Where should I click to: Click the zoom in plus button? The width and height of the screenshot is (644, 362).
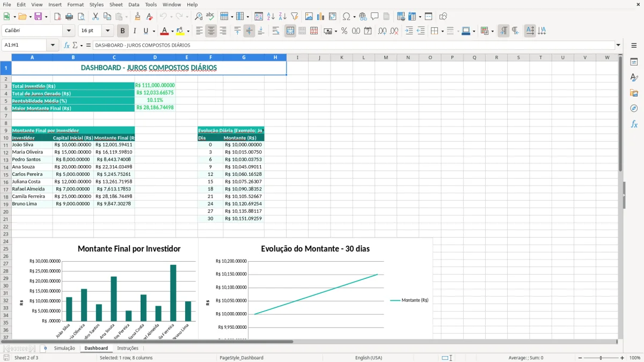[623, 358]
